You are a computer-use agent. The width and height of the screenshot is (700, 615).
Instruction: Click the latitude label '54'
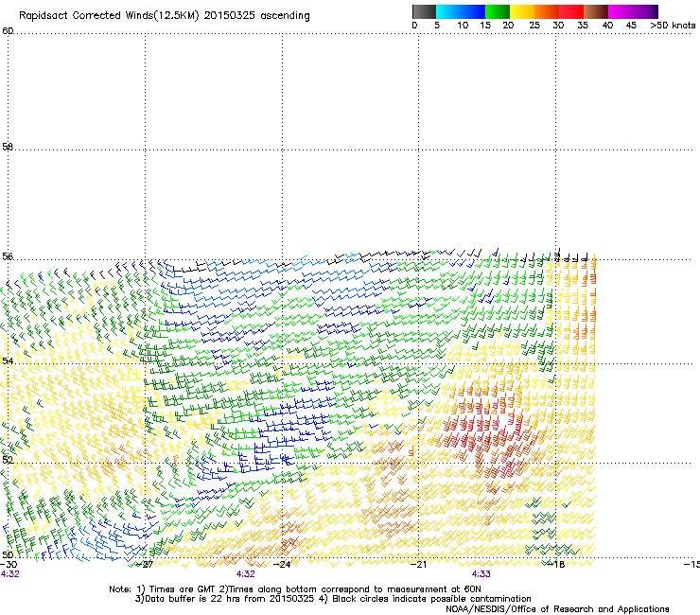pyautogui.click(x=8, y=360)
